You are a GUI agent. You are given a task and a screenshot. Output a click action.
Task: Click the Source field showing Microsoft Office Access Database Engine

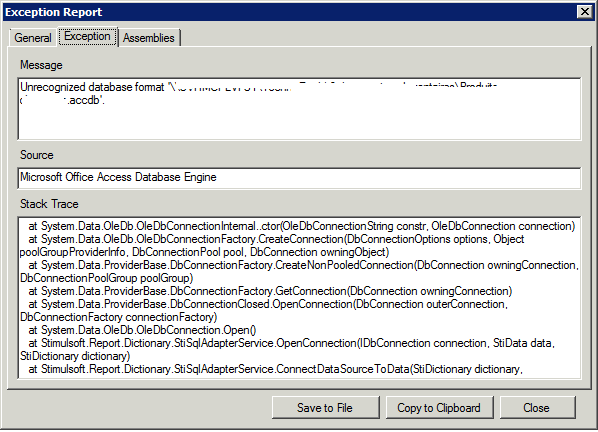(299, 178)
